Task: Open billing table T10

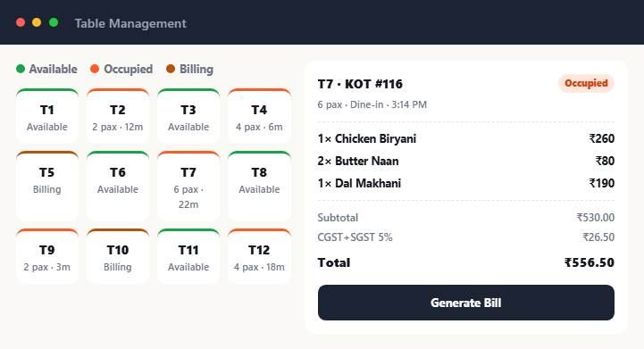Action: (118, 256)
